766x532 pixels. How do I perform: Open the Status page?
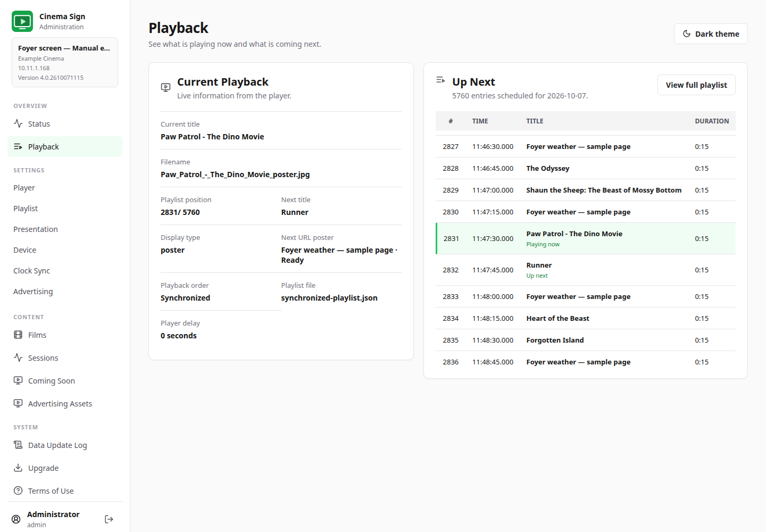pos(65,123)
